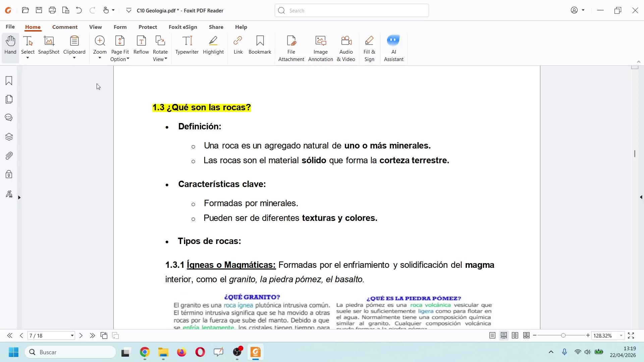Open the Attachments panel paperclip icon
644x362 pixels.
[x=9, y=156]
